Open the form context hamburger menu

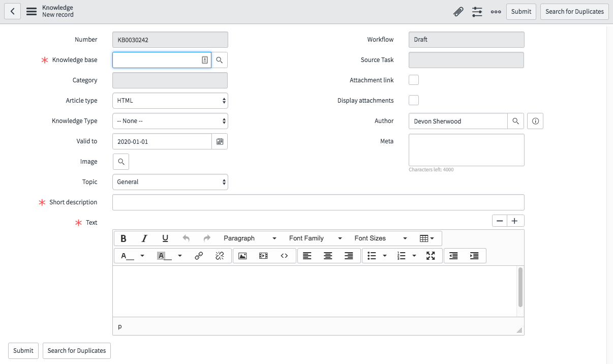coord(32,12)
